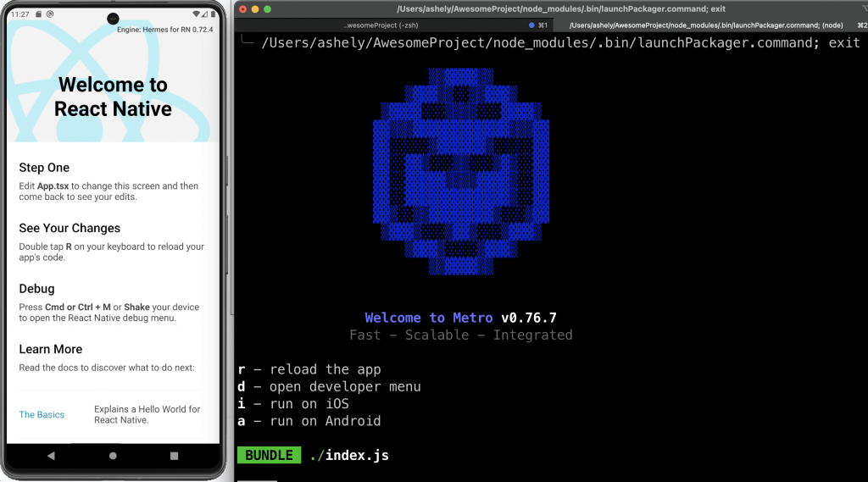Open The Basics docs link
The height and width of the screenshot is (482, 868).
point(42,414)
